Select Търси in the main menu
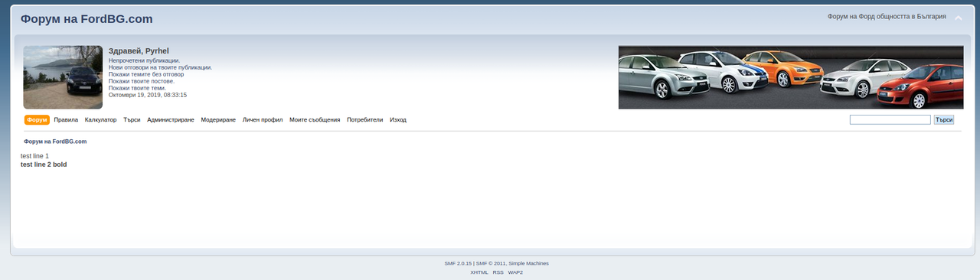Viewport: 980px width, 280px height. coord(132,120)
